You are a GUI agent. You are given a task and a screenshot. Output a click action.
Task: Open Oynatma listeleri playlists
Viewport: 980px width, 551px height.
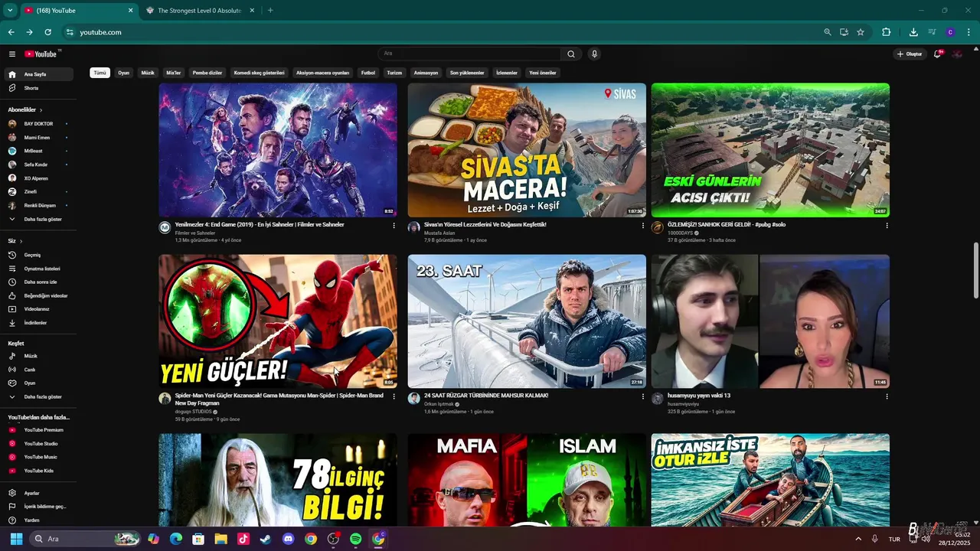[x=40, y=269]
